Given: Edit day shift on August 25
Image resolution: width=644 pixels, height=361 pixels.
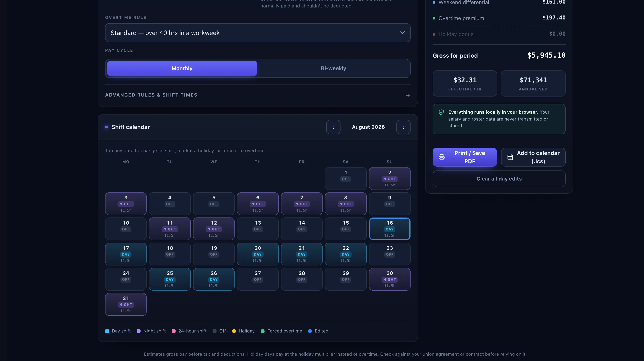Looking at the screenshot, I should pyautogui.click(x=170, y=279).
